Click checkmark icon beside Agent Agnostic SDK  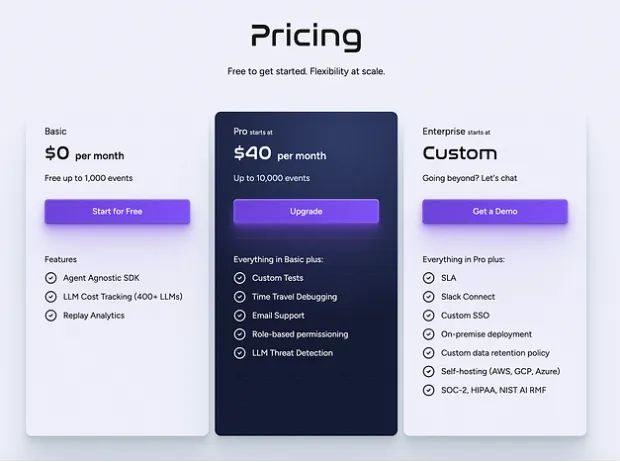click(51, 278)
